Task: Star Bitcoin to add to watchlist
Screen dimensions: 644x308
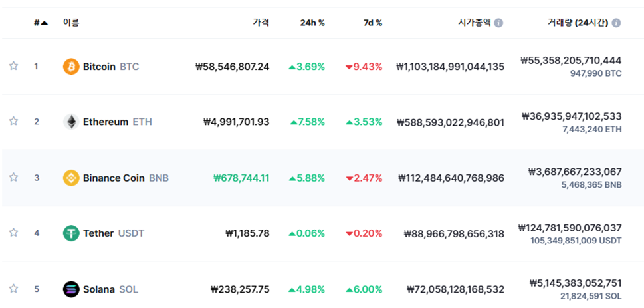Action: click(x=13, y=66)
